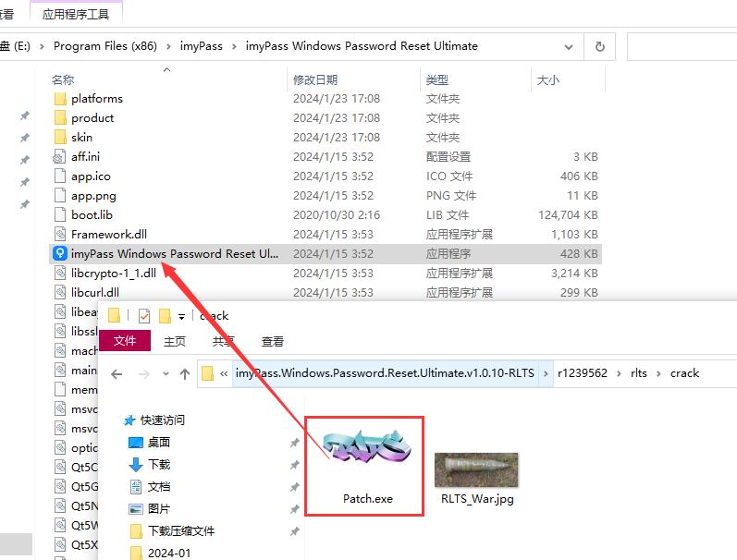Click r1239562 in crack window breadcrumb
The height and width of the screenshot is (560, 737).
point(583,373)
